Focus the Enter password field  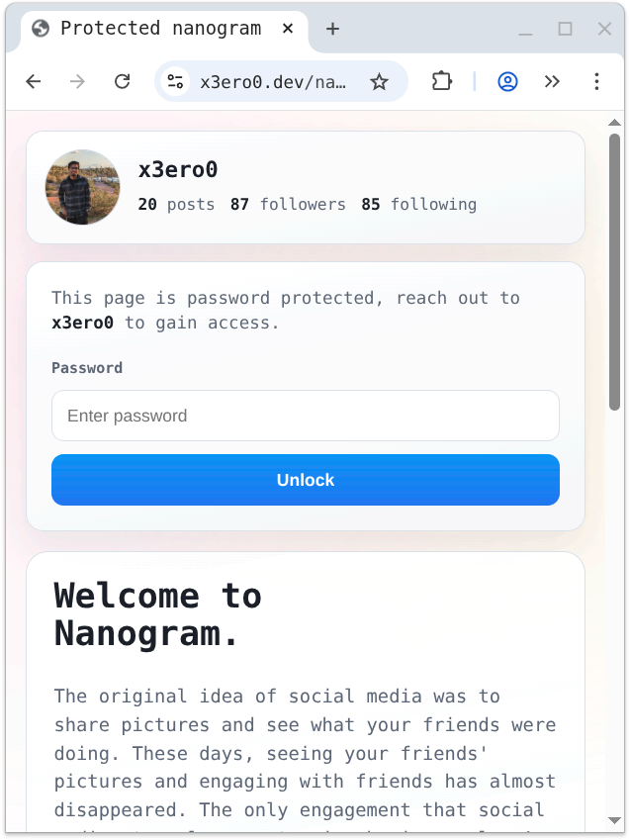coord(305,416)
